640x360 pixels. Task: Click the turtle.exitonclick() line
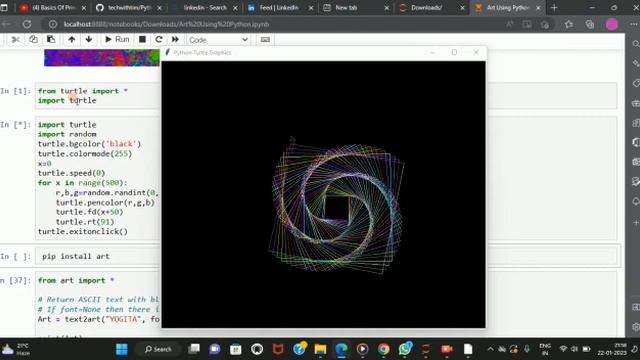coord(83,231)
